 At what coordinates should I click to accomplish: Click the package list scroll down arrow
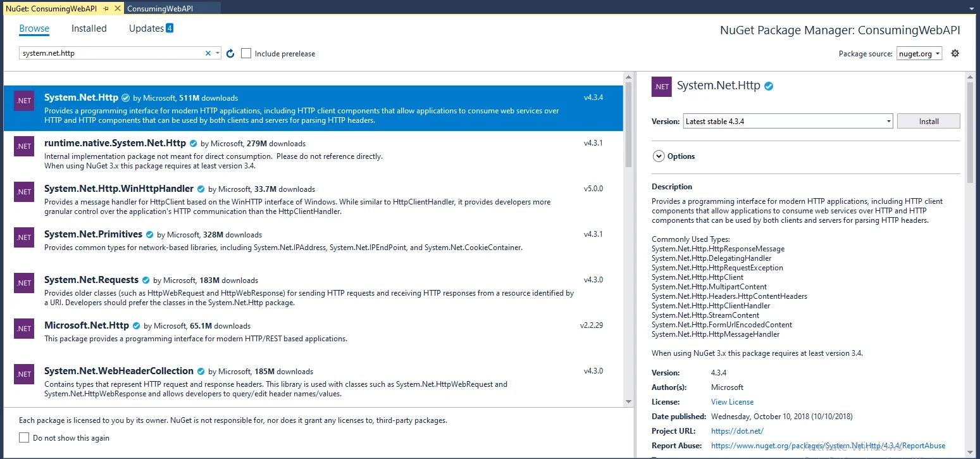(628, 401)
